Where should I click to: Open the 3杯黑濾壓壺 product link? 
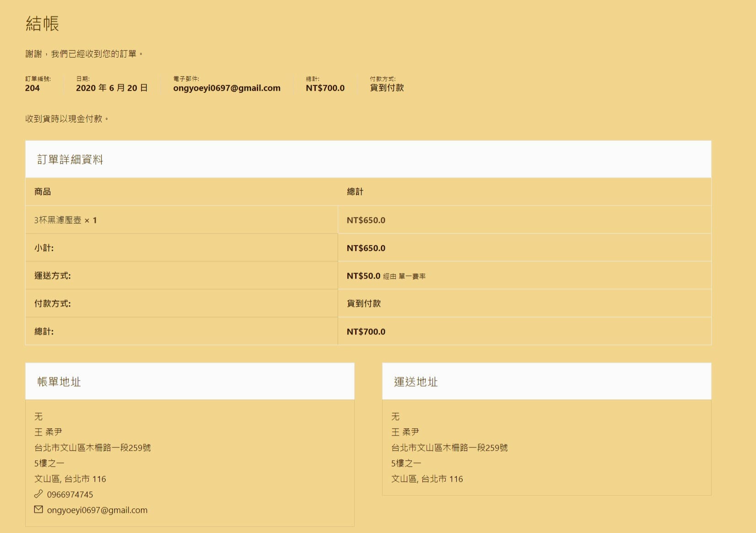click(58, 221)
